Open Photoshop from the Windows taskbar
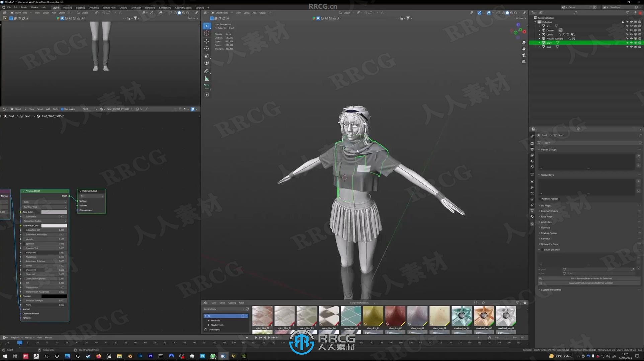This screenshot has height=361, width=644. 140,356
